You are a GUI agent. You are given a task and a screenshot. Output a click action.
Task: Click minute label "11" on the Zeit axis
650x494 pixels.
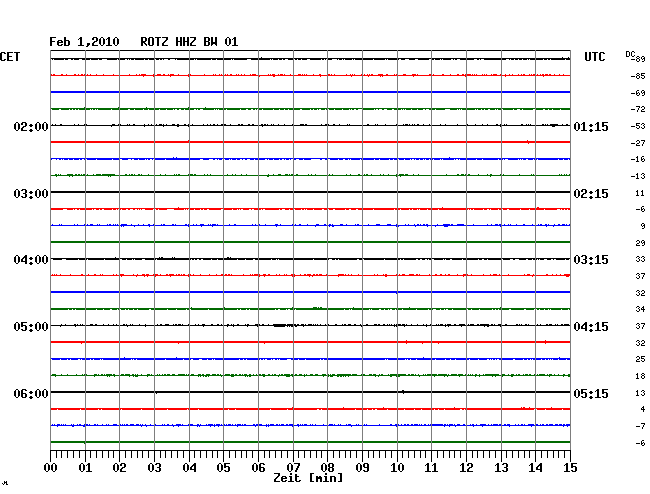point(431,468)
